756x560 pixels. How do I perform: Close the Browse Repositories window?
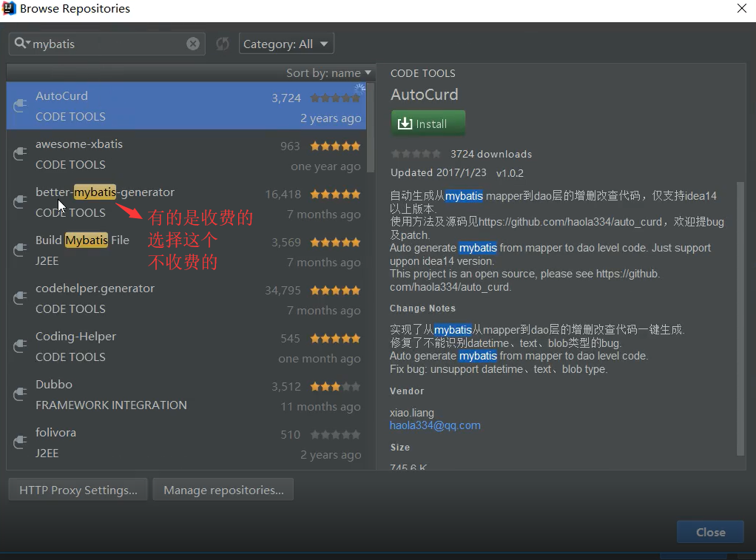click(741, 8)
